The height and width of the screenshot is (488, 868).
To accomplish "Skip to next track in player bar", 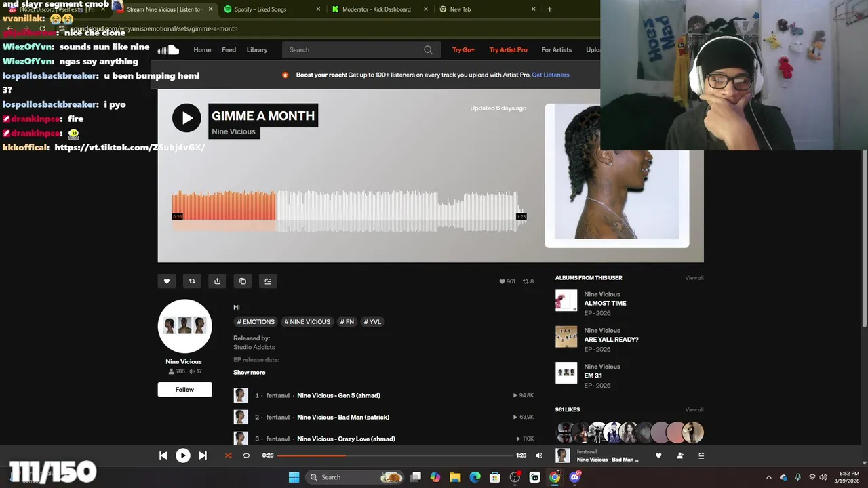I will point(203,455).
